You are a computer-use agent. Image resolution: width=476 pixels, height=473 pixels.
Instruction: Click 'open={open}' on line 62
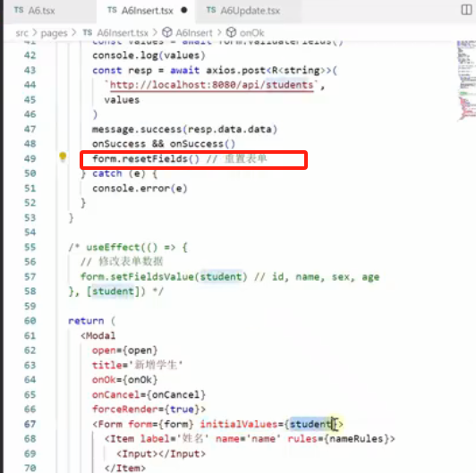[x=124, y=351]
